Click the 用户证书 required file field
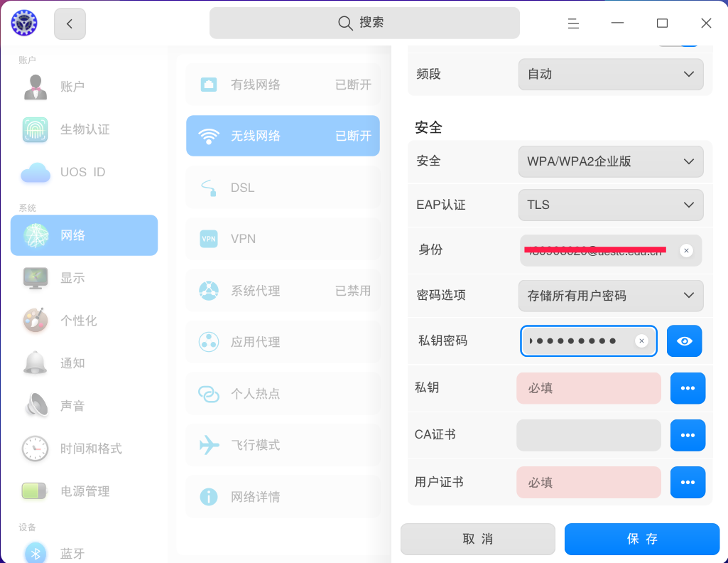Screen dimensions: 728x563 pyautogui.click(x=588, y=483)
